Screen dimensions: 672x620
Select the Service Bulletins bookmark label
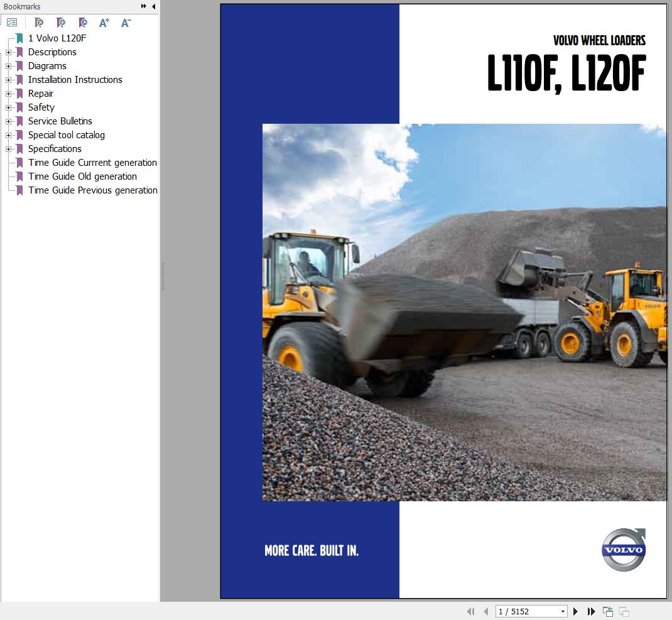(x=60, y=121)
